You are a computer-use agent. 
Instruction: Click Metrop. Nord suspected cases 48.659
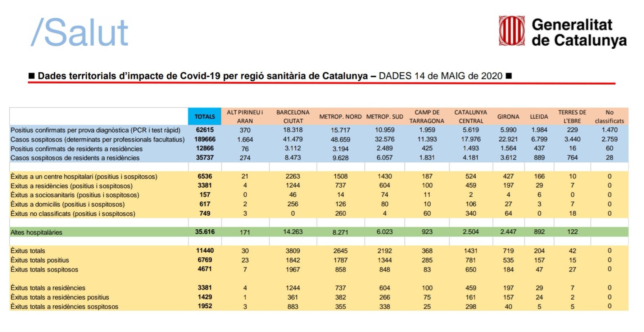point(340,139)
